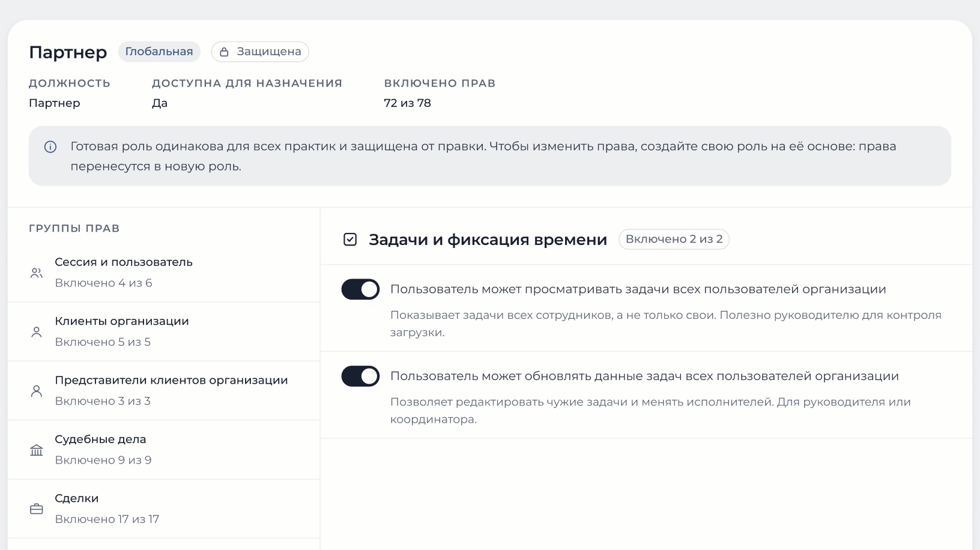The width and height of the screenshot is (980, 550).
Task: Click the Включено 5 из 5 text
Action: [x=103, y=342]
